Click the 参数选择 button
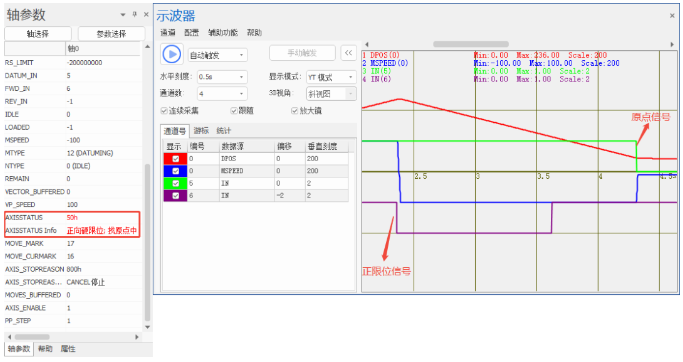The image size is (683, 362). [112, 34]
